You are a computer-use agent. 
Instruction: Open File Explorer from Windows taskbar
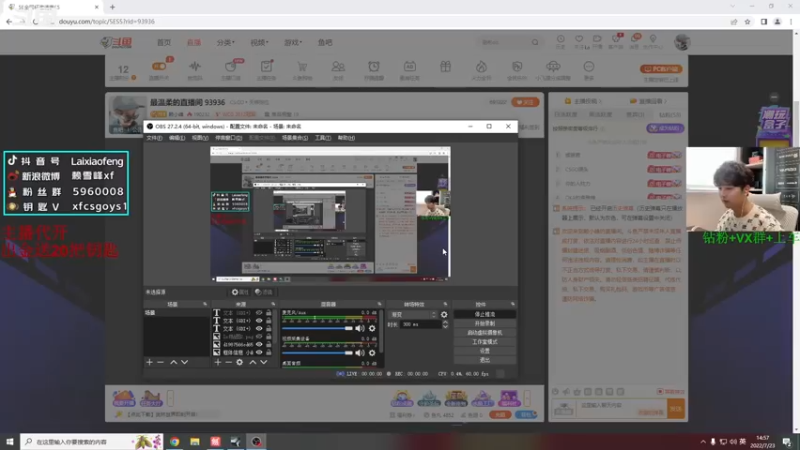[195, 442]
